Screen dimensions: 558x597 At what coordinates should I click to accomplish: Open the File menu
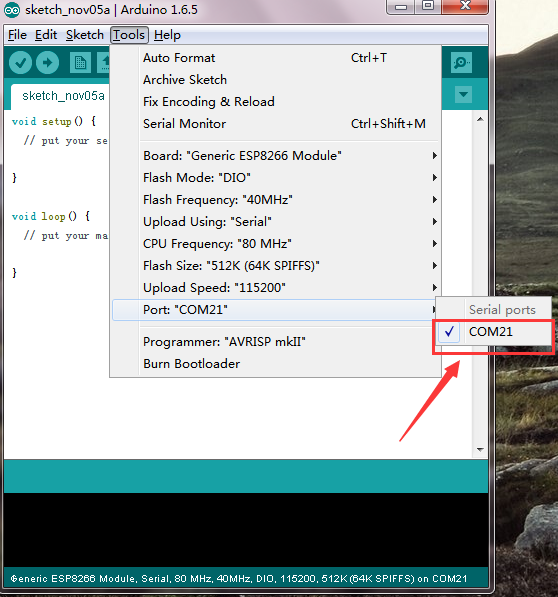17,35
